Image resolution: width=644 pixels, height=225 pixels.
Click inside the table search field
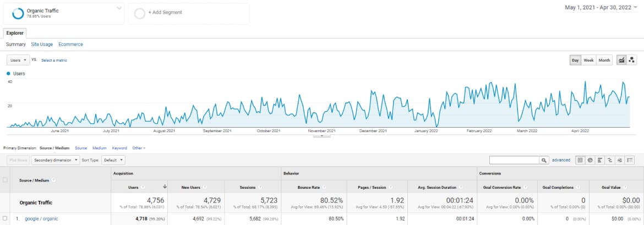pos(514,160)
